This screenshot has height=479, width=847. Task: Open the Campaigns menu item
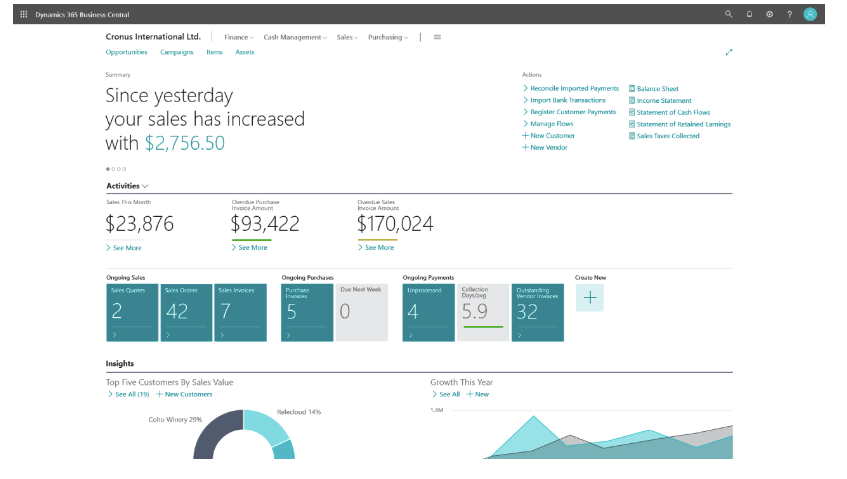177,52
